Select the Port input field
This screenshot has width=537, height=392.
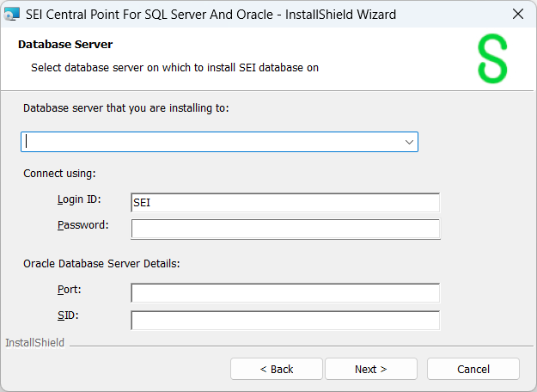[x=284, y=293]
